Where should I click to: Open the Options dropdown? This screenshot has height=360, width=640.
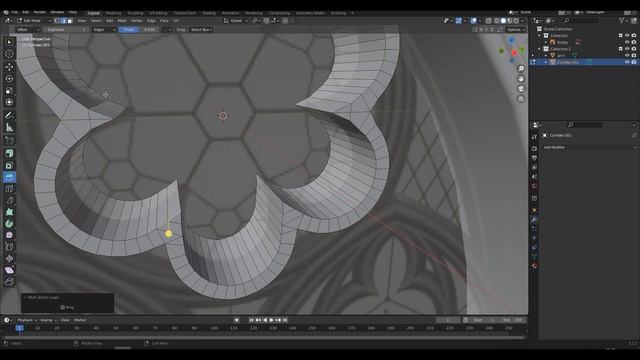(x=516, y=30)
